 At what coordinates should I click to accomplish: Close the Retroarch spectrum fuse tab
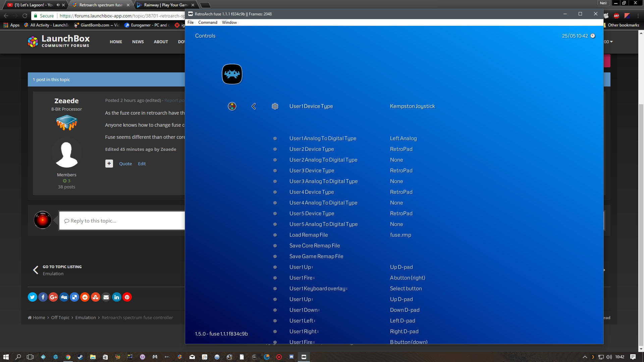[128, 5]
